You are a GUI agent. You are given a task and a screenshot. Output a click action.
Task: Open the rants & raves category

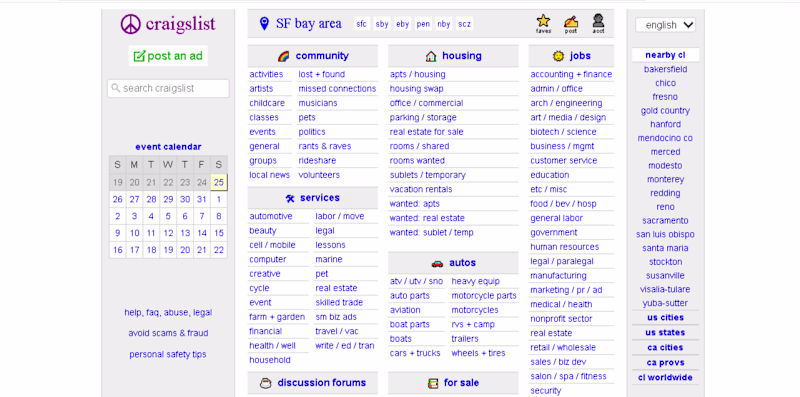tap(324, 146)
